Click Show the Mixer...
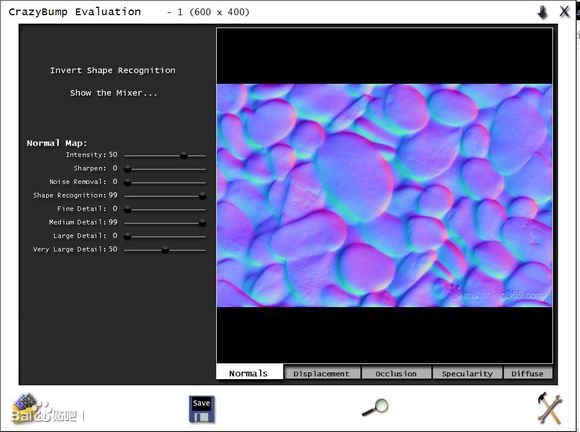 pos(114,93)
